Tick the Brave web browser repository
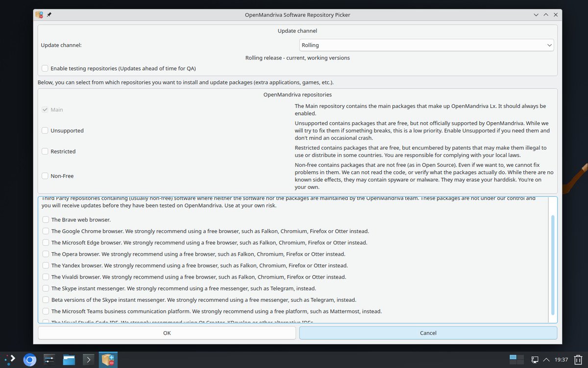Screen dimensions: 588x368 [x=46, y=220]
